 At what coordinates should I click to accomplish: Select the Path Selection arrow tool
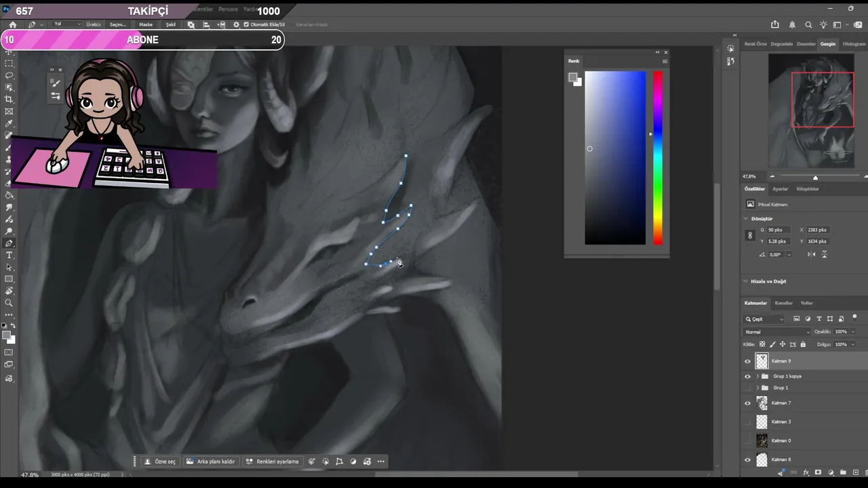pos(9,267)
